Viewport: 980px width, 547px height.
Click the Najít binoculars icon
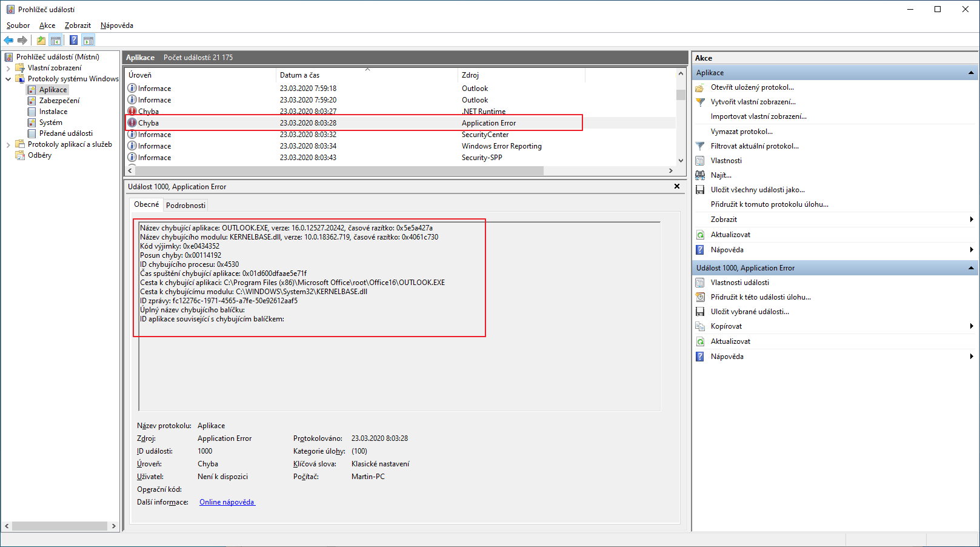point(700,175)
